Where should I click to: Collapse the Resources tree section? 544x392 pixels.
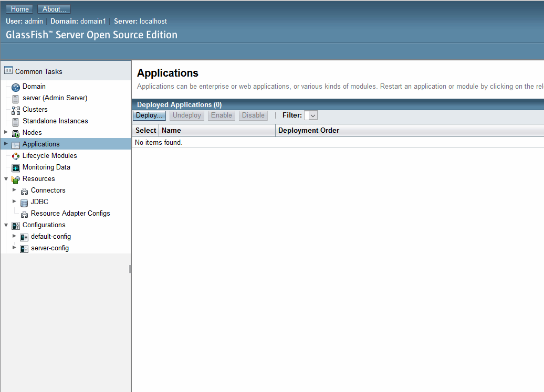point(5,178)
